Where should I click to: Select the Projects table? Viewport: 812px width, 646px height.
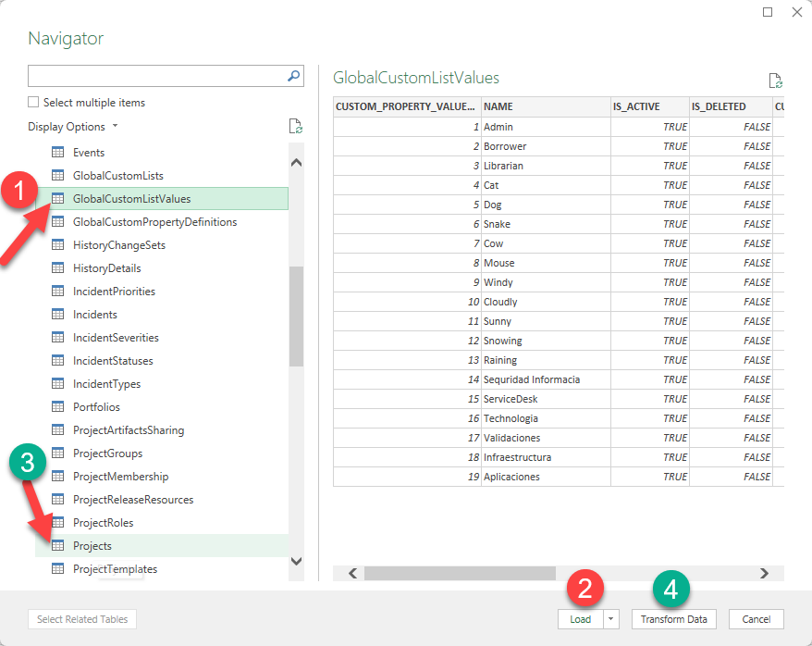(x=92, y=546)
